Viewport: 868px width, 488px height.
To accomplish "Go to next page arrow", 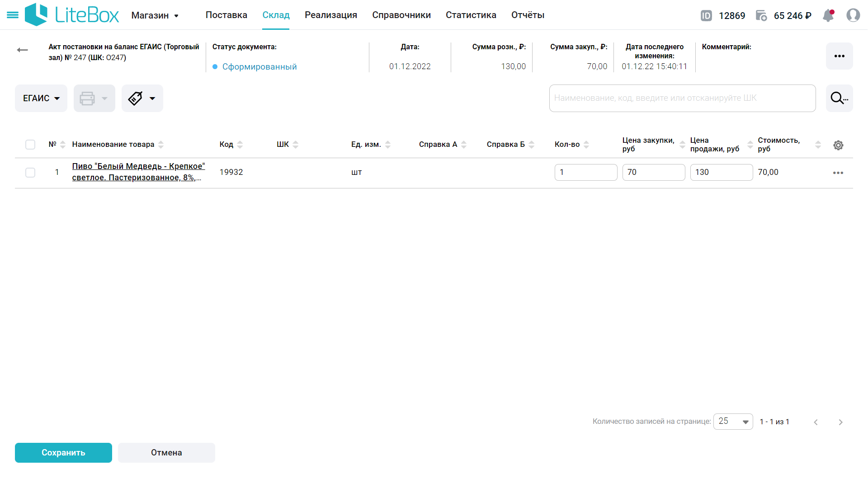I will [x=840, y=422].
